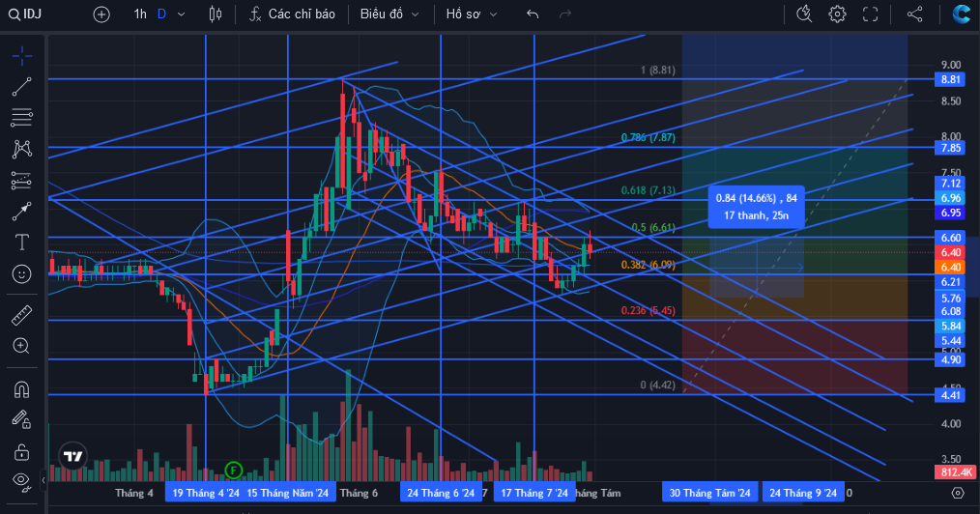Select the Text tool

[22, 243]
